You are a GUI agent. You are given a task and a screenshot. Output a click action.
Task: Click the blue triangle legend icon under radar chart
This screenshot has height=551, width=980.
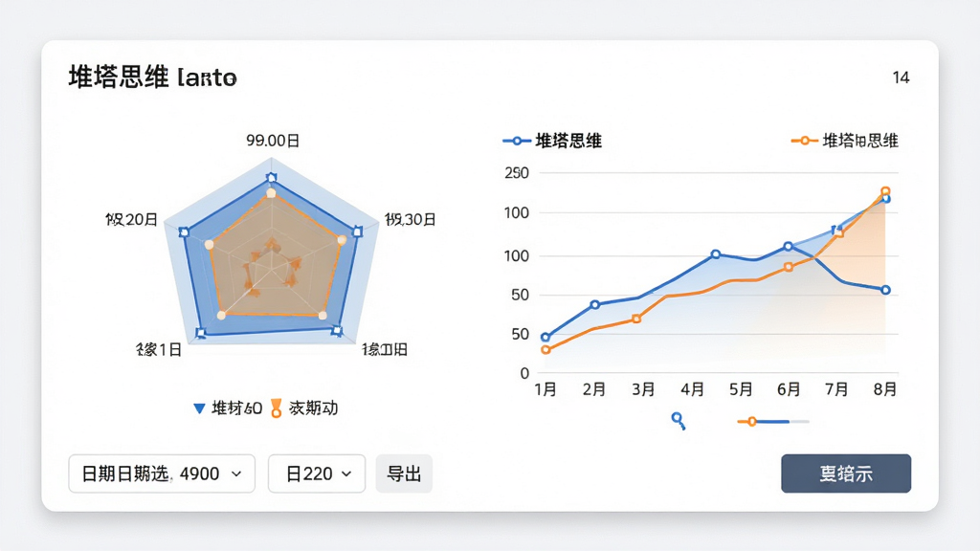[199, 408]
